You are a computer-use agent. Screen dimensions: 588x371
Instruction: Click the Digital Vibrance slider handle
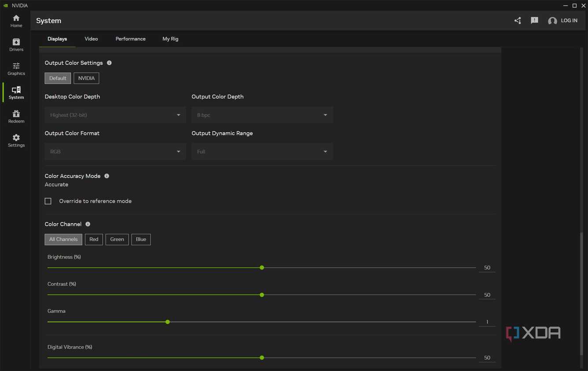click(262, 358)
